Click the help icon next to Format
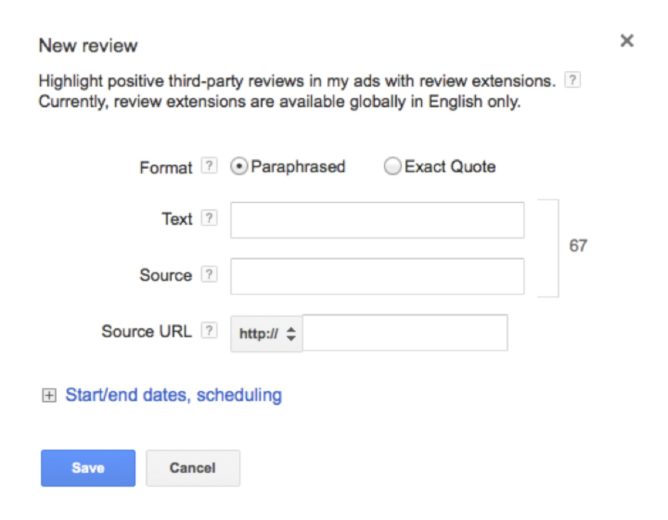Image resolution: width=668 pixels, height=520 pixels. [209, 166]
